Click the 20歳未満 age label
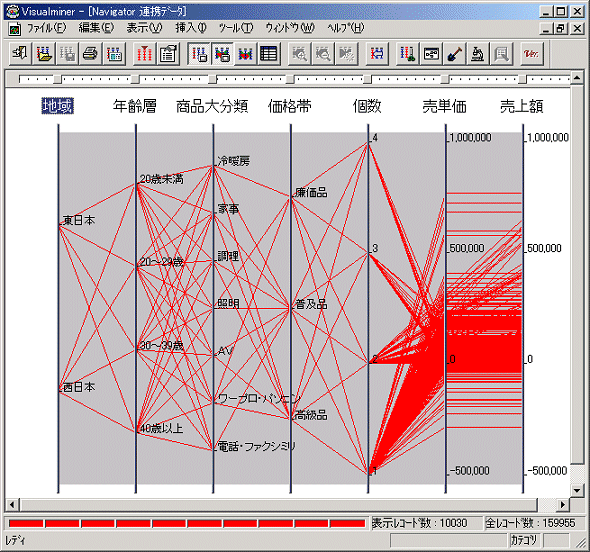 [161, 179]
